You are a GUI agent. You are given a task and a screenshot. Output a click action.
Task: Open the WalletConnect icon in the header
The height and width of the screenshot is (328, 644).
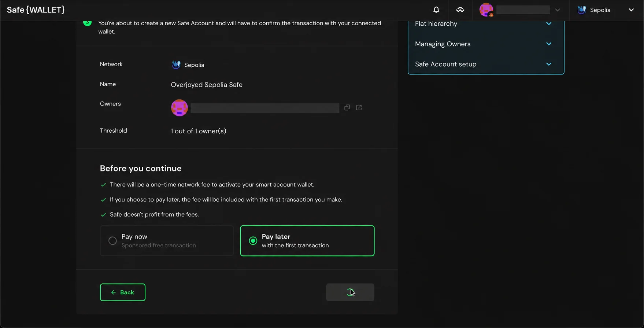click(460, 10)
